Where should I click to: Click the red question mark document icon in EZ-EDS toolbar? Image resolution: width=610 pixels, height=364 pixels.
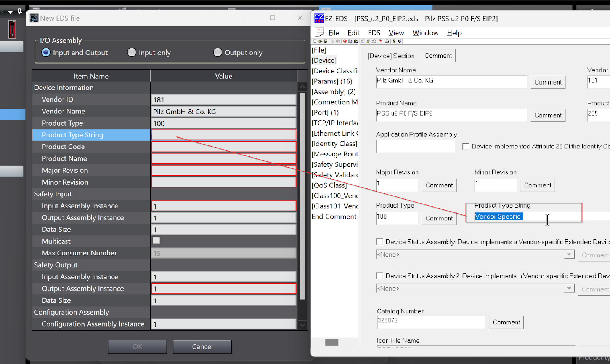380,41
